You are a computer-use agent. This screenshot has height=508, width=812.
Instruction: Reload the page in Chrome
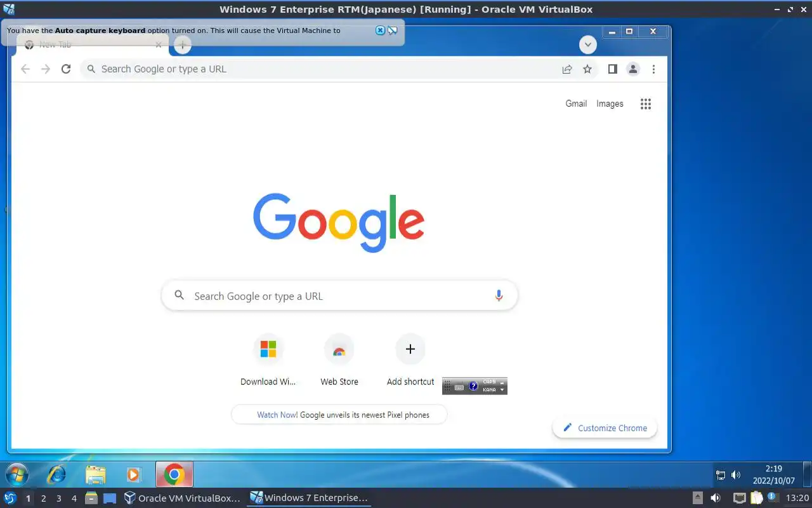pos(66,69)
